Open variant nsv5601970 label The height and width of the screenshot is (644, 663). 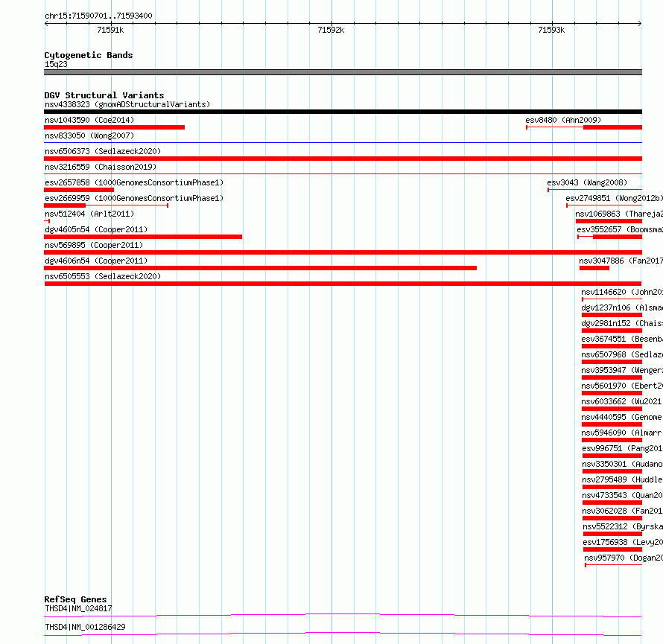(622, 386)
